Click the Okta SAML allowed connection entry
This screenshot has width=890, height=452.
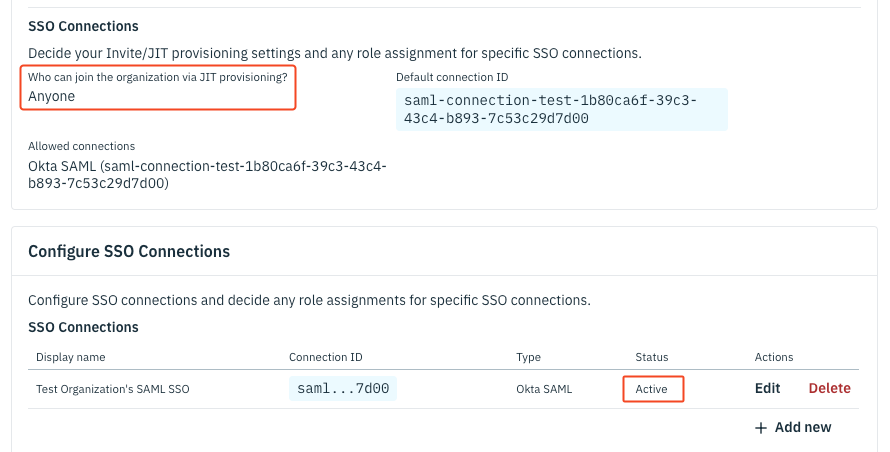[207, 175]
